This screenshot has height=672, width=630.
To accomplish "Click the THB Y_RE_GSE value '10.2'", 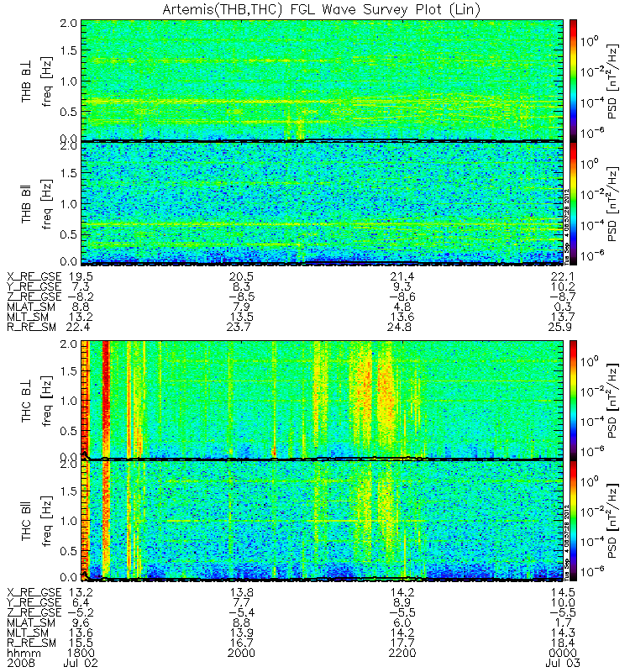I will tap(563, 286).
